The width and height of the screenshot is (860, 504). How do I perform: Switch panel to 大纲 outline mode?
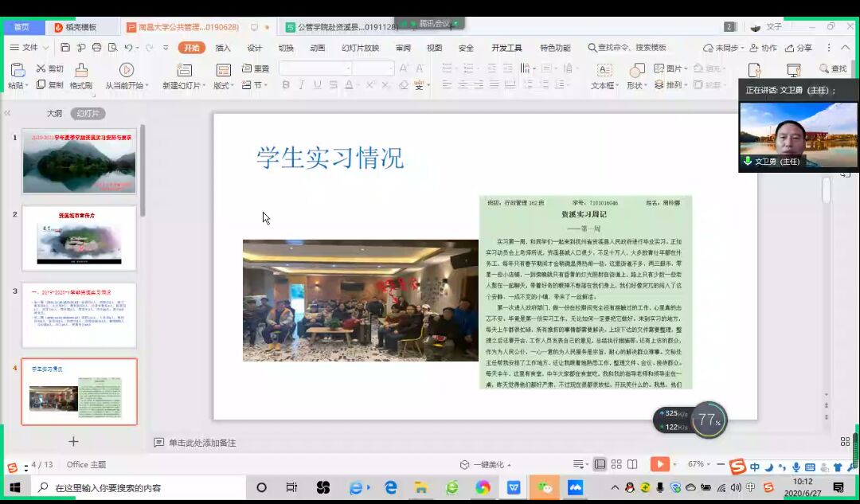point(54,114)
